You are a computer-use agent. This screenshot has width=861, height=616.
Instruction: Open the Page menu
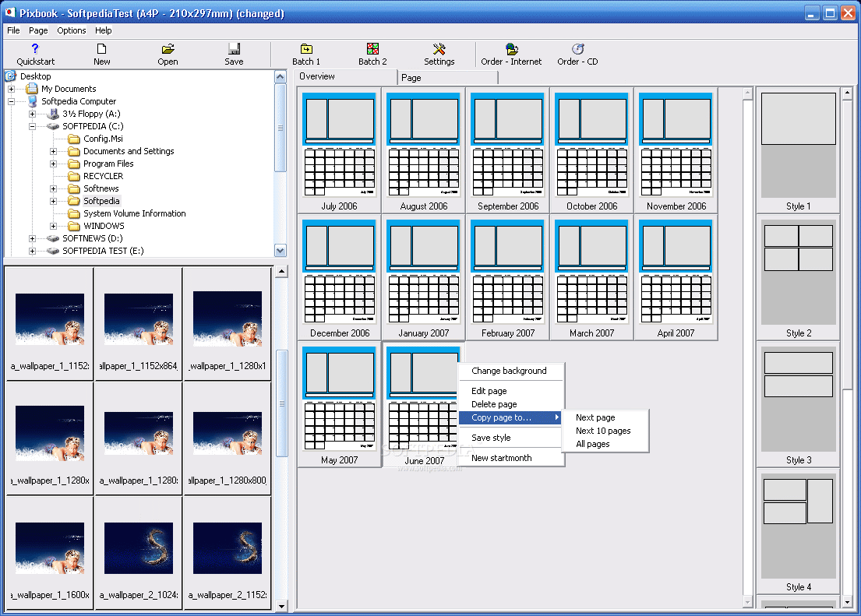pyautogui.click(x=38, y=30)
